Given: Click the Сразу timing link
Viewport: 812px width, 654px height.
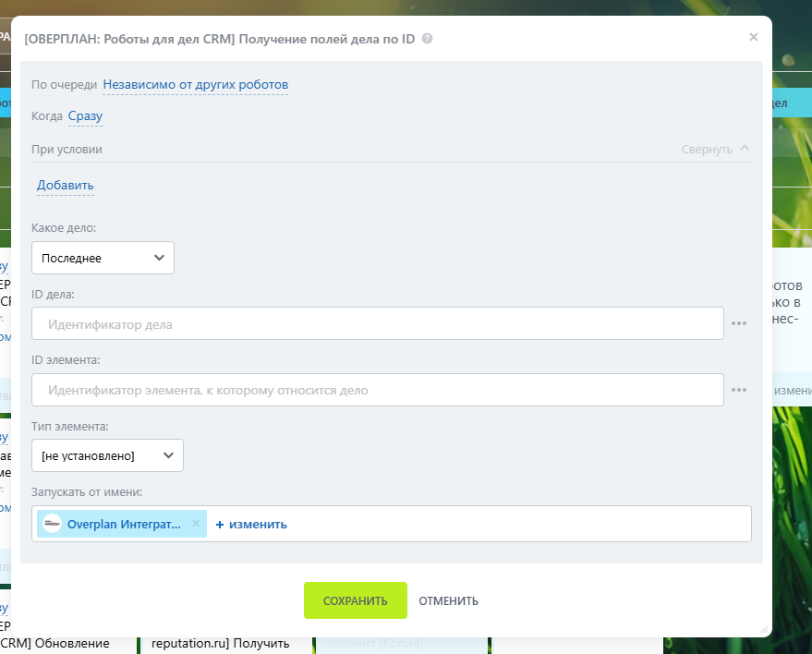Looking at the screenshot, I should [x=85, y=116].
